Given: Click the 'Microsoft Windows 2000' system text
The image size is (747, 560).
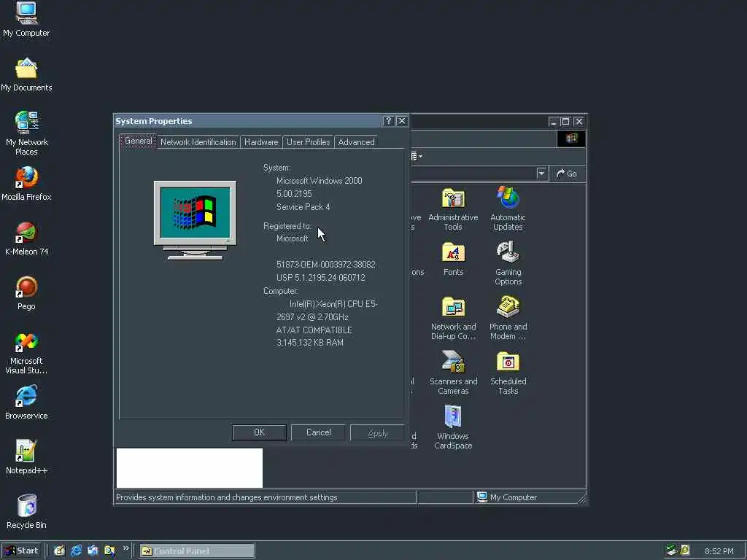Looking at the screenshot, I should point(320,181).
